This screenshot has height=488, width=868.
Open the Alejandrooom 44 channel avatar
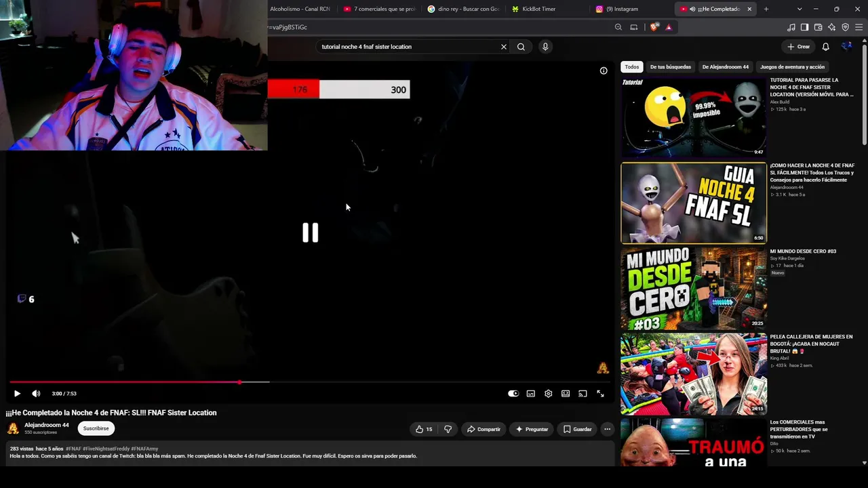(13, 428)
